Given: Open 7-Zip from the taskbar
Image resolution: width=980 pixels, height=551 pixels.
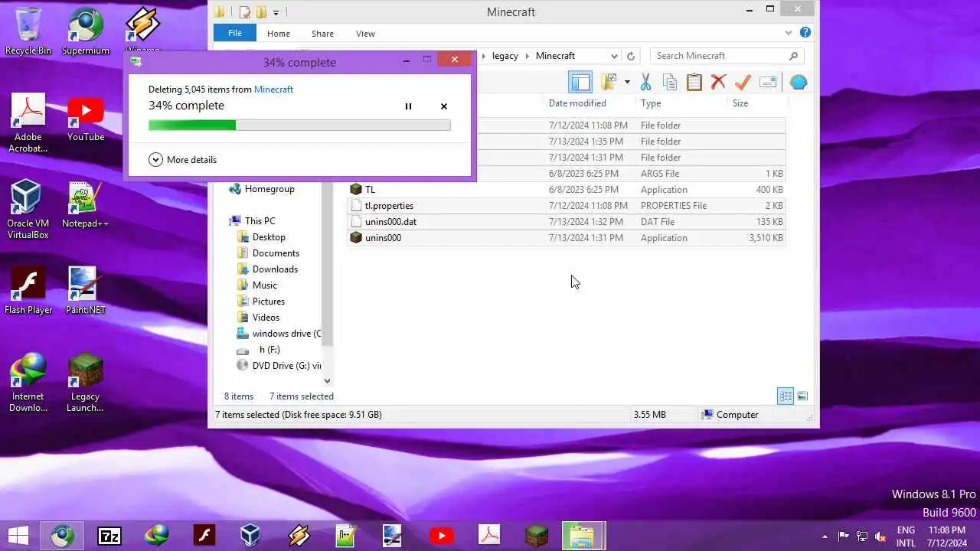Looking at the screenshot, I should tap(109, 536).
